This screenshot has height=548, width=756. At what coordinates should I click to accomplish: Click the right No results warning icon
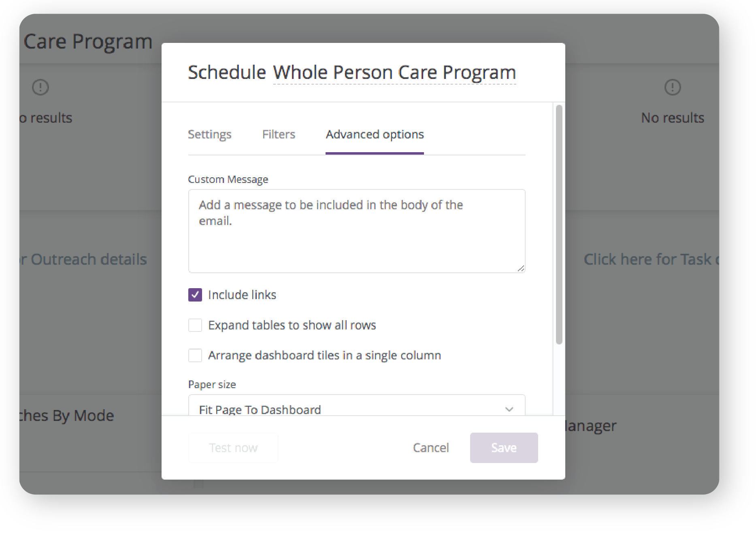[673, 87]
